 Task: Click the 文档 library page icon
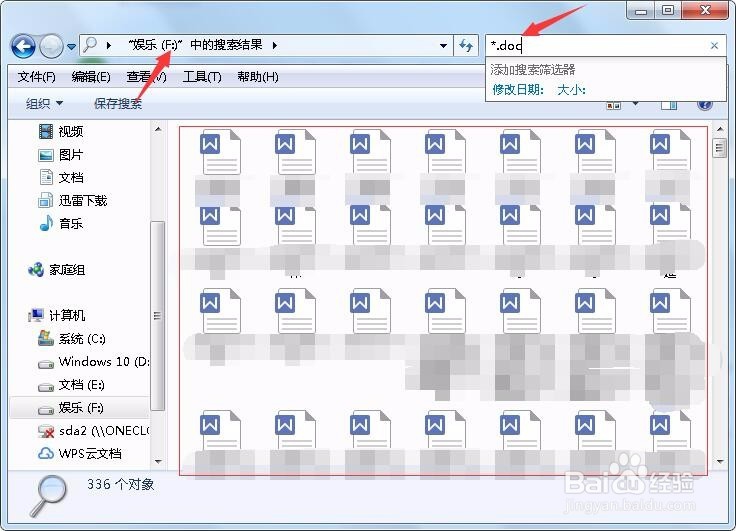pyautogui.click(x=46, y=177)
